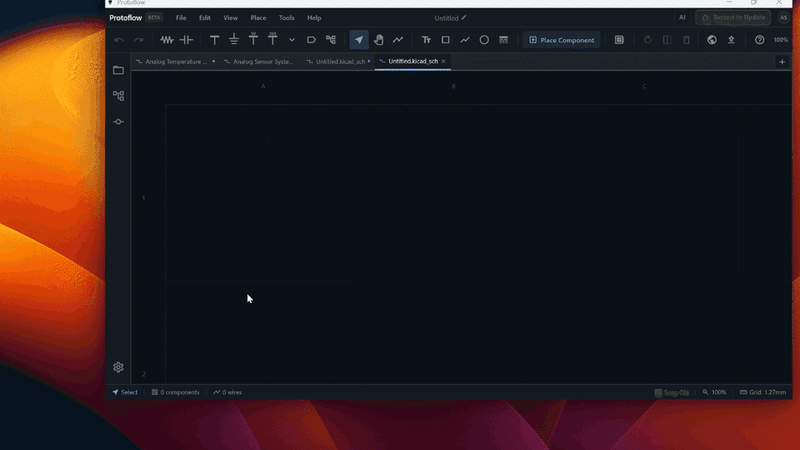Click the 100% zoom indicator in status bar
The image size is (800, 450).
click(x=714, y=392)
